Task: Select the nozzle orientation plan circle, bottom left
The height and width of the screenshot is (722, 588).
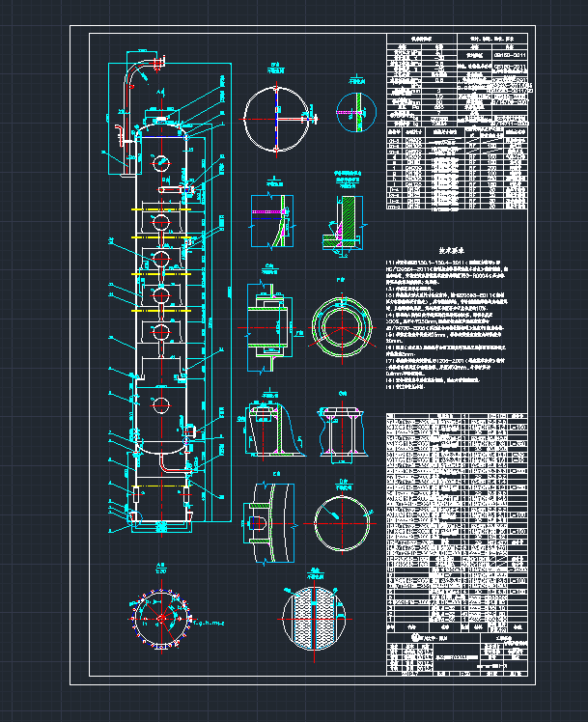Action: (x=163, y=616)
